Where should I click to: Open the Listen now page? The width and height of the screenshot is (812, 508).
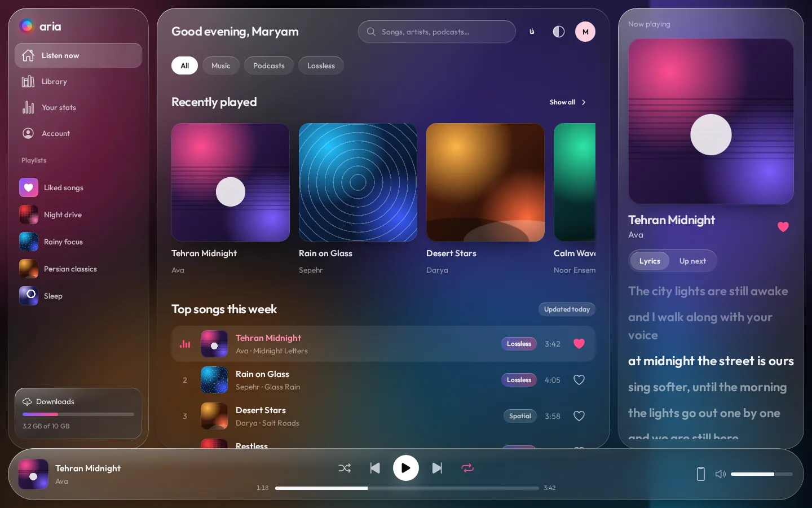[x=78, y=55]
